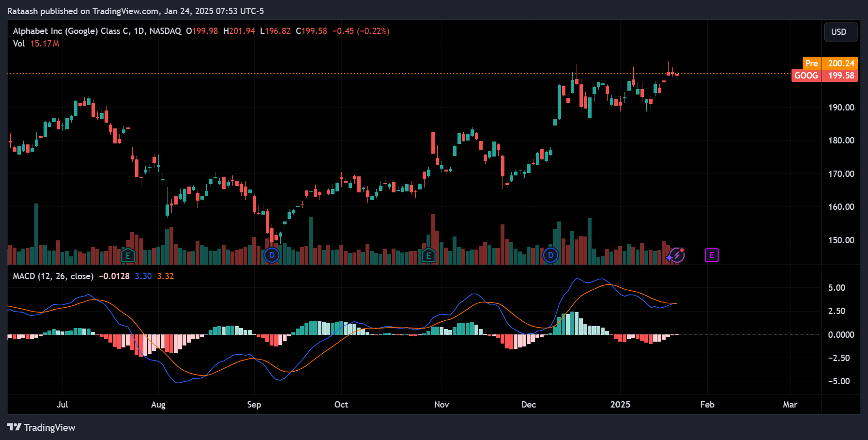Click the Oct label on time axis
This screenshot has height=440, width=868.
pos(341,405)
